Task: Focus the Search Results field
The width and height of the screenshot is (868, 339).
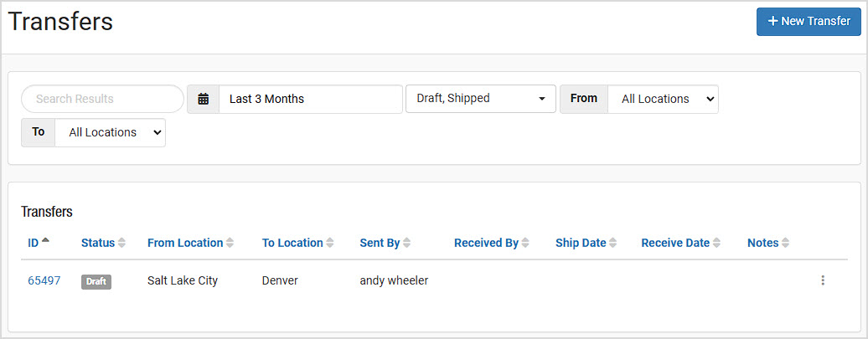Action: pyautogui.click(x=102, y=99)
